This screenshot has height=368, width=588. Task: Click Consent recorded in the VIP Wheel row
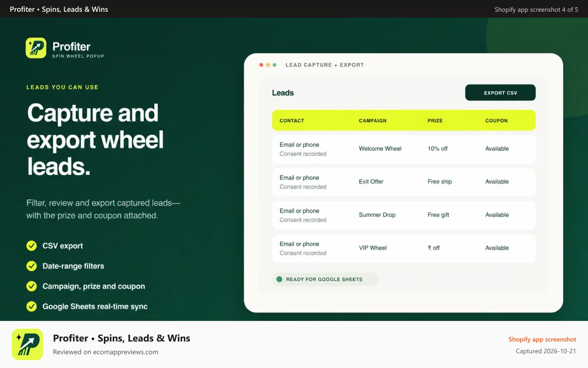coord(303,253)
